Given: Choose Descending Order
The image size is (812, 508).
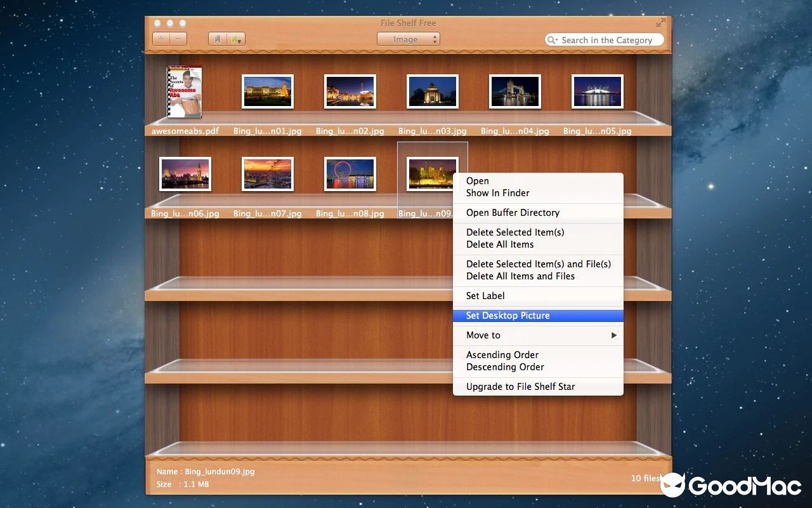Looking at the screenshot, I should click(x=538, y=367).
